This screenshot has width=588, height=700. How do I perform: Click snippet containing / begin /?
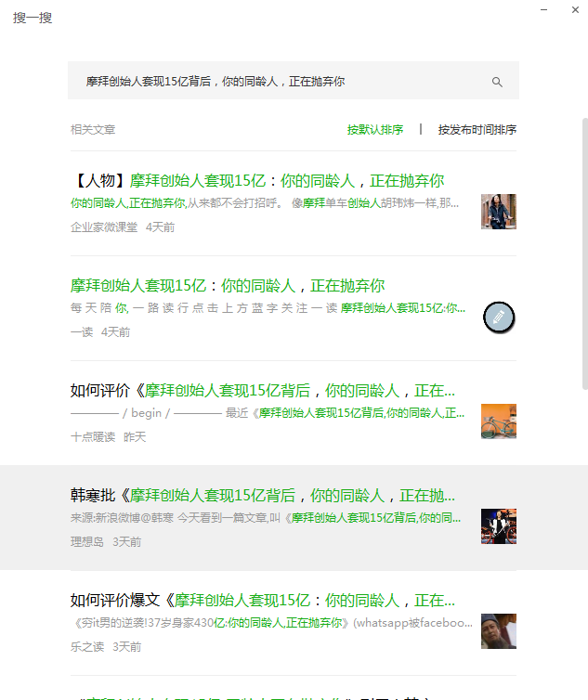(x=268, y=413)
